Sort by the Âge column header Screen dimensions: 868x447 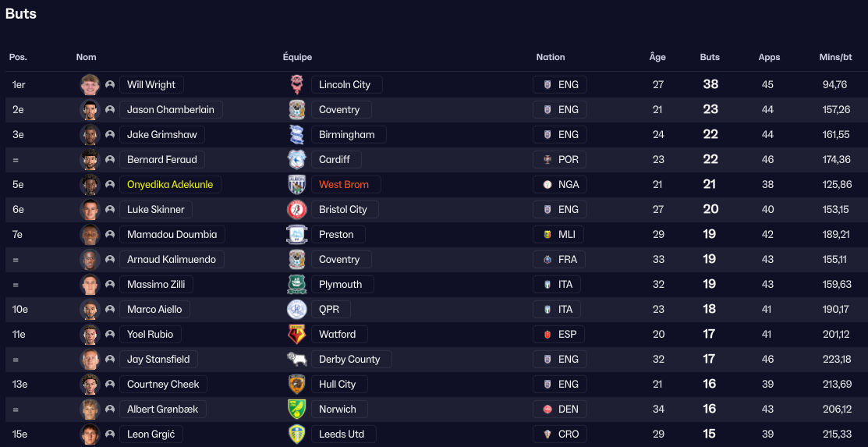(657, 57)
